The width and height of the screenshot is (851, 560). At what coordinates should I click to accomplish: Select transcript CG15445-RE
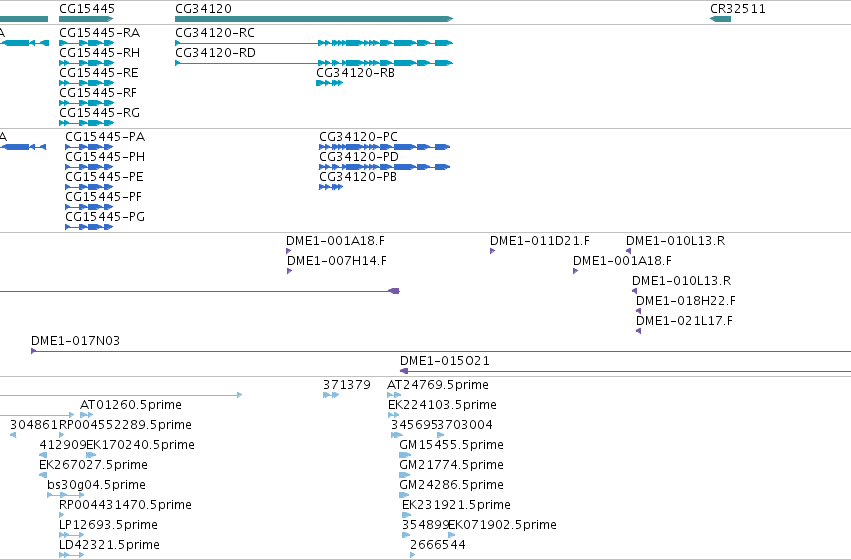[x=86, y=83]
